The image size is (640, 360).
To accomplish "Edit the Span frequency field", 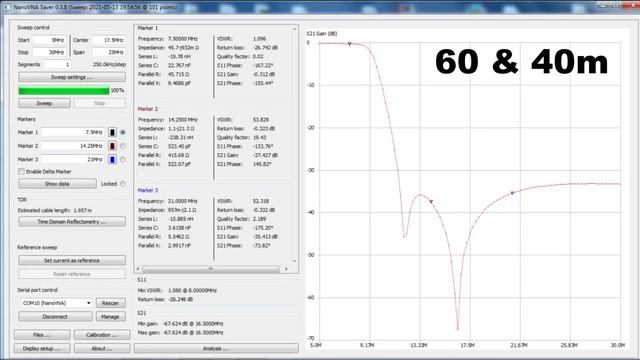I will pyautogui.click(x=109, y=52).
